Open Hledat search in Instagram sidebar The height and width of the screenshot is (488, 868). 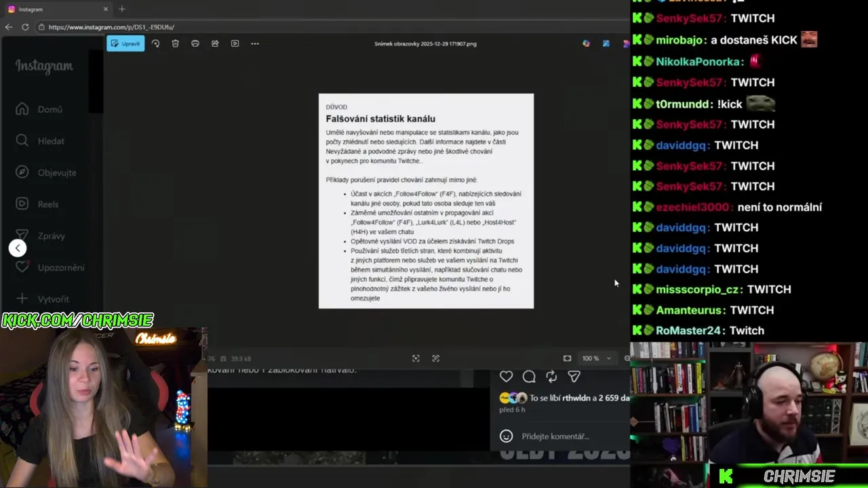coord(41,141)
